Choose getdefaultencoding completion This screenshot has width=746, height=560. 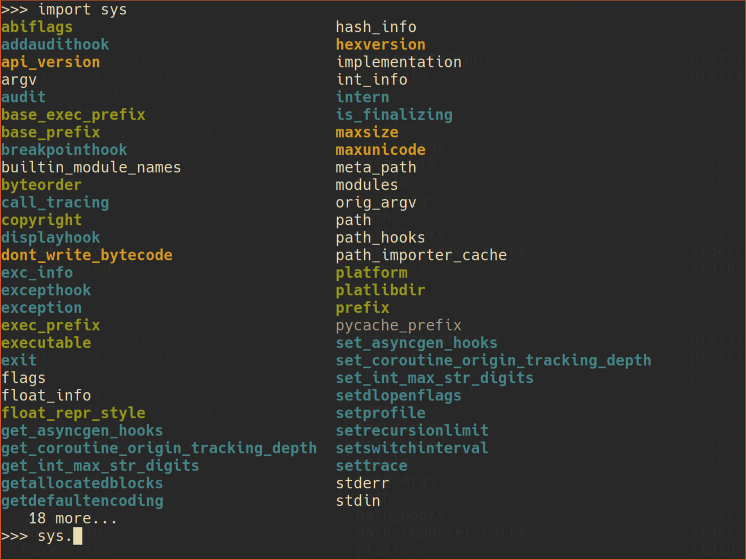tap(82, 501)
